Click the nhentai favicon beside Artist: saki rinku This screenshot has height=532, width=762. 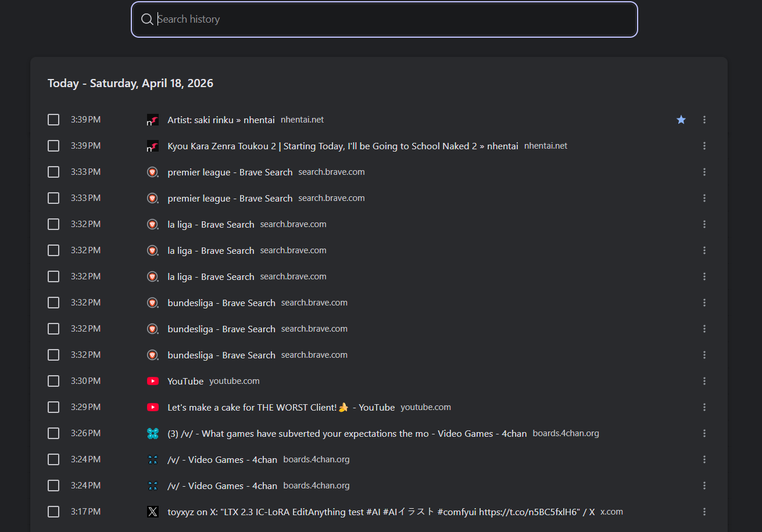coord(153,120)
